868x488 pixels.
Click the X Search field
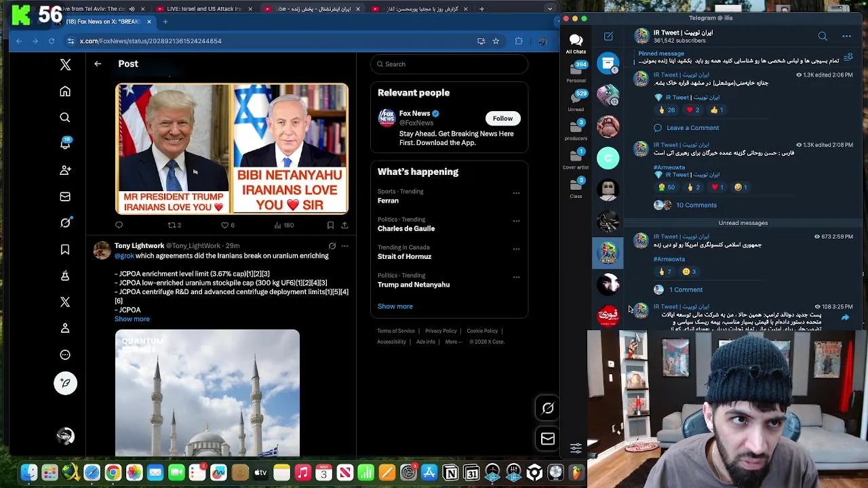point(449,64)
